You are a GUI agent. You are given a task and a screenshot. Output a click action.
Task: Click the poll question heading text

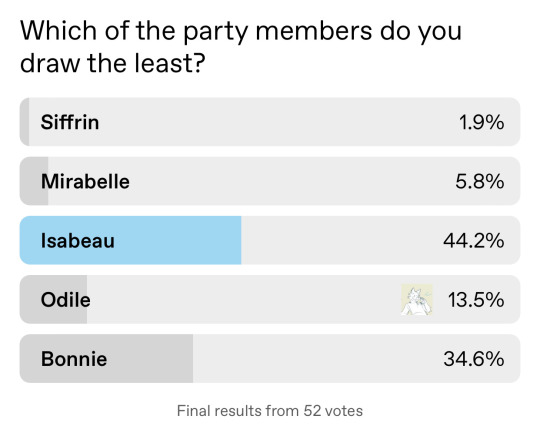[241, 46]
